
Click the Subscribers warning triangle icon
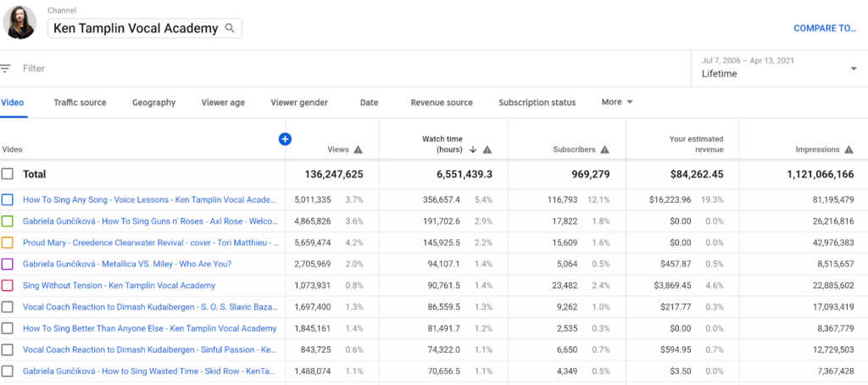604,149
